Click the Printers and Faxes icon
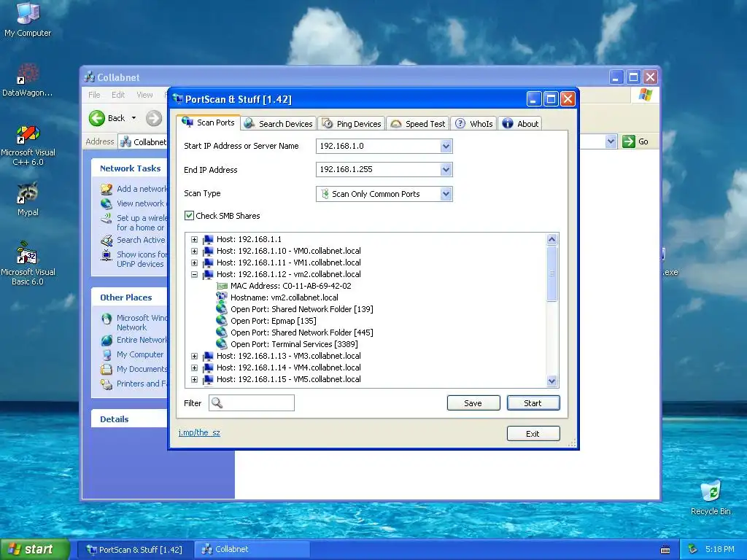Screen dimensions: 747x560 point(107,384)
